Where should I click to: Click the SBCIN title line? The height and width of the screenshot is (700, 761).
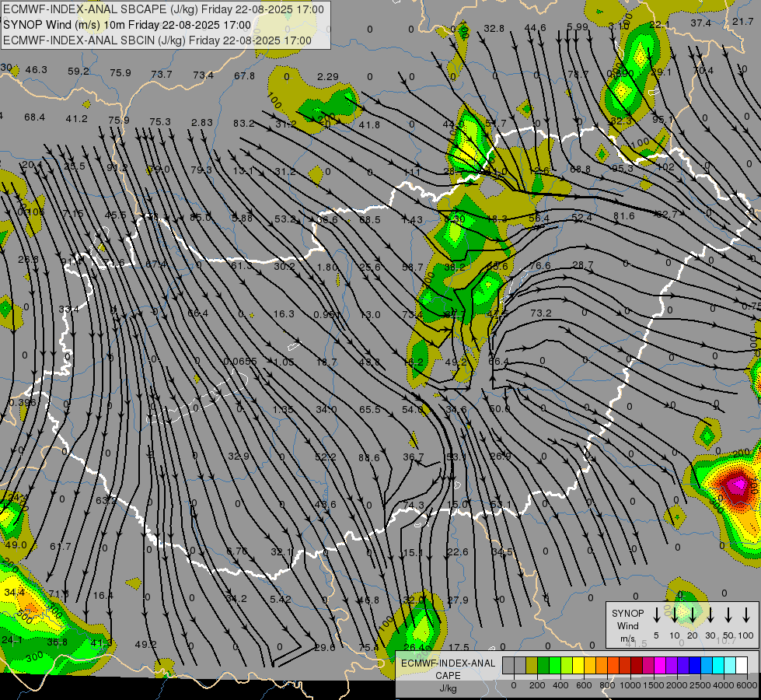coord(157,40)
